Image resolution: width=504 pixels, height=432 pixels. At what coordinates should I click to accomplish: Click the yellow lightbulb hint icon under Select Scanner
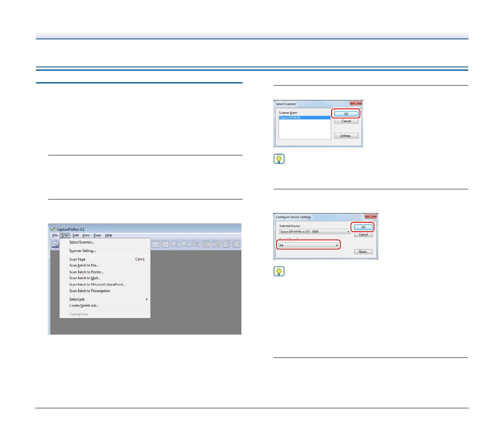(279, 159)
